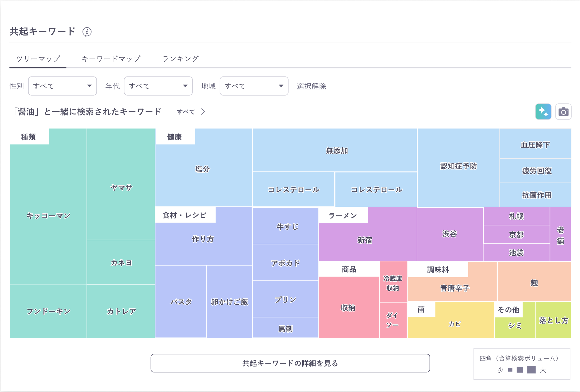Switch to the ランキング tab
Viewport: 580px width, 392px height.
pyautogui.click(x=180, y=59)
